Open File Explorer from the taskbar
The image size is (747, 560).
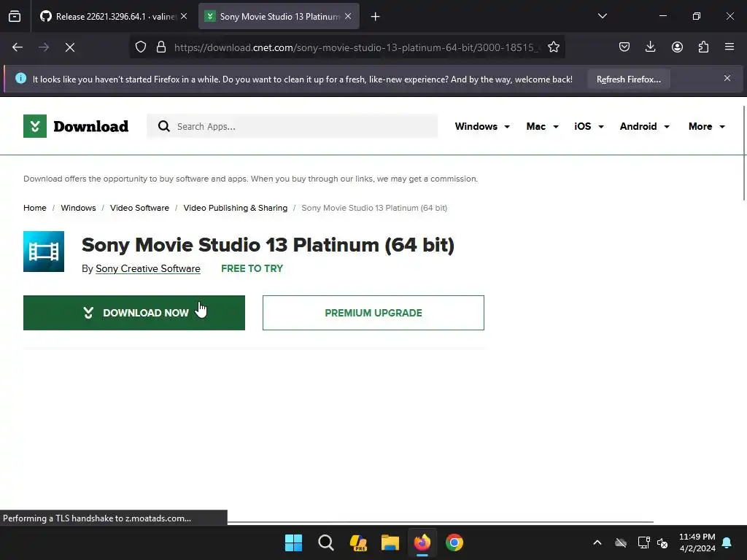click(x=390, y=542)
